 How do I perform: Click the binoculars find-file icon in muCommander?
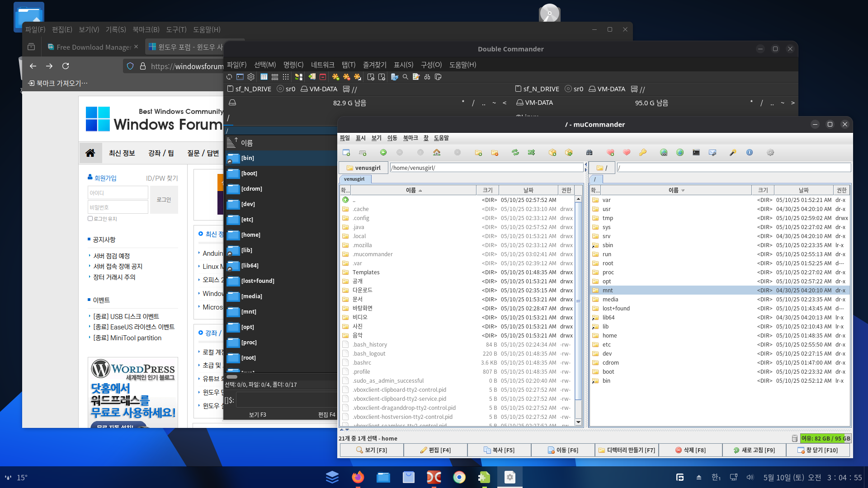click(589, 153)
